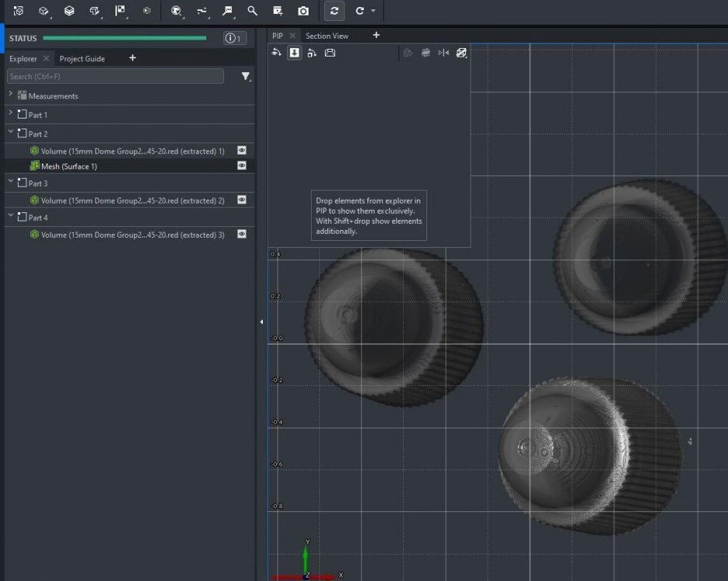Click the drop-elements-into-PIP download icon
728x581 pixels.
coord(295,53)
